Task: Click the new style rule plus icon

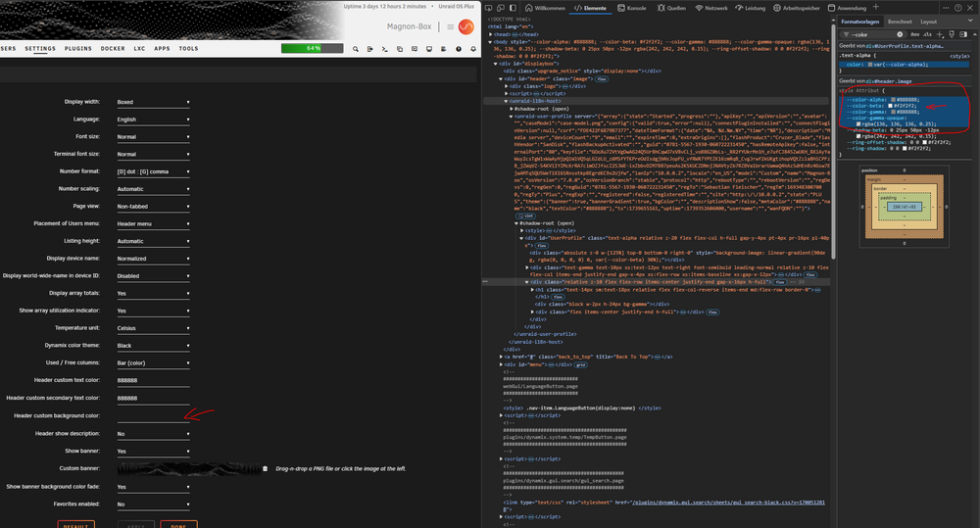Action: 940,34
